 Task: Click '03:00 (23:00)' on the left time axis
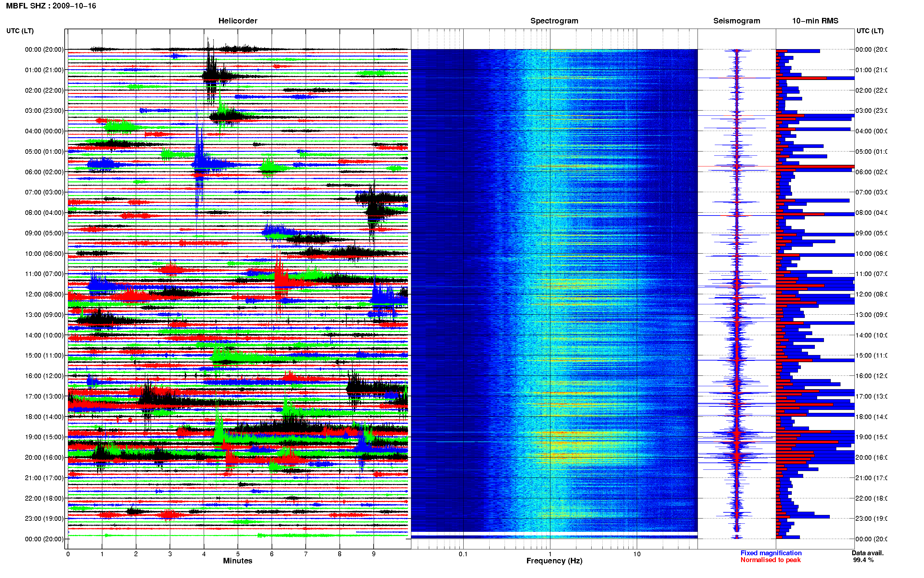pos(44,111)
